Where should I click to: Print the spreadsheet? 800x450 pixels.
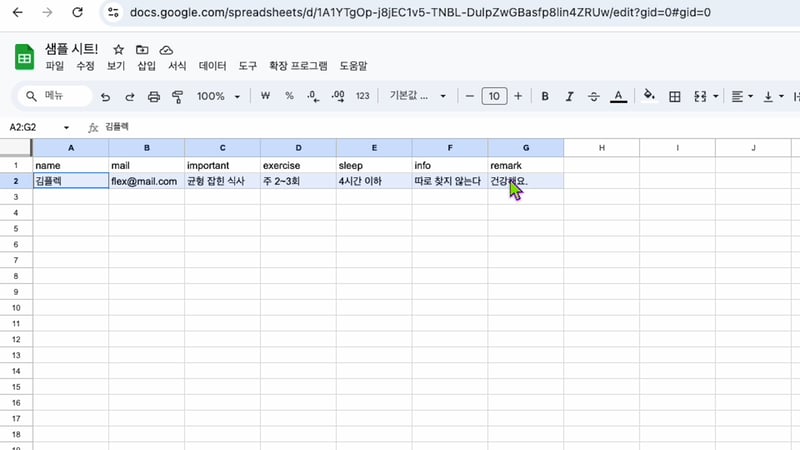(154, 96)
